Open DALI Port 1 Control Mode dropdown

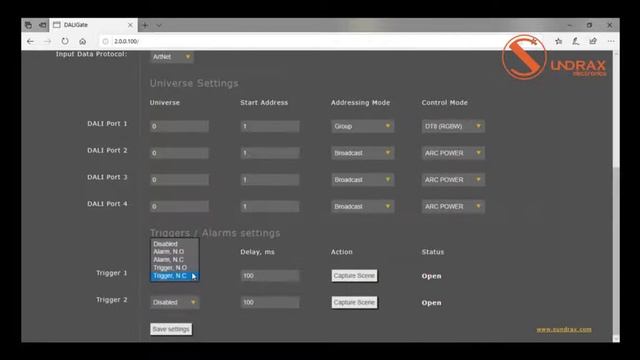(453, 126)
